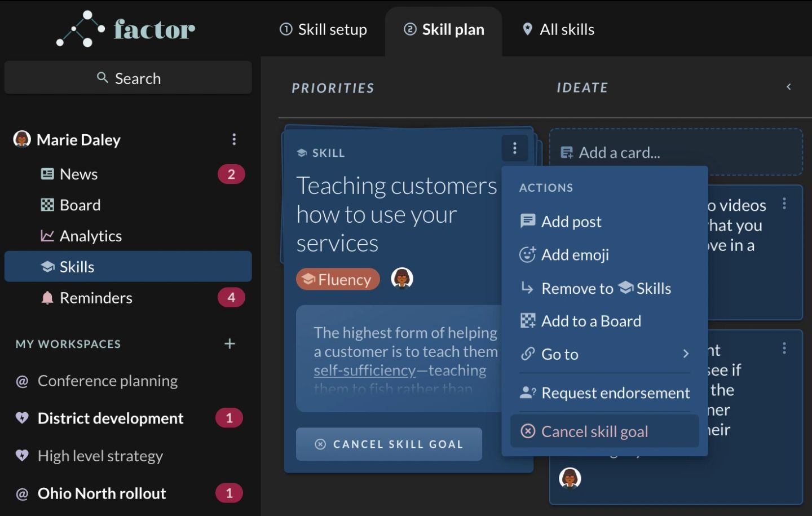Open News in the sidebar

(x=128, y=174)
